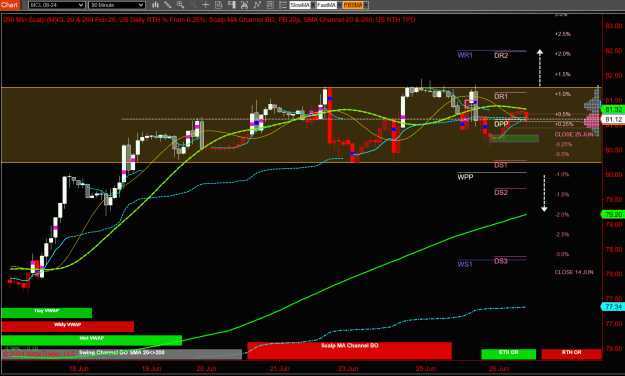
Task: Click the red indicator description text
Action: coord(209,20)
